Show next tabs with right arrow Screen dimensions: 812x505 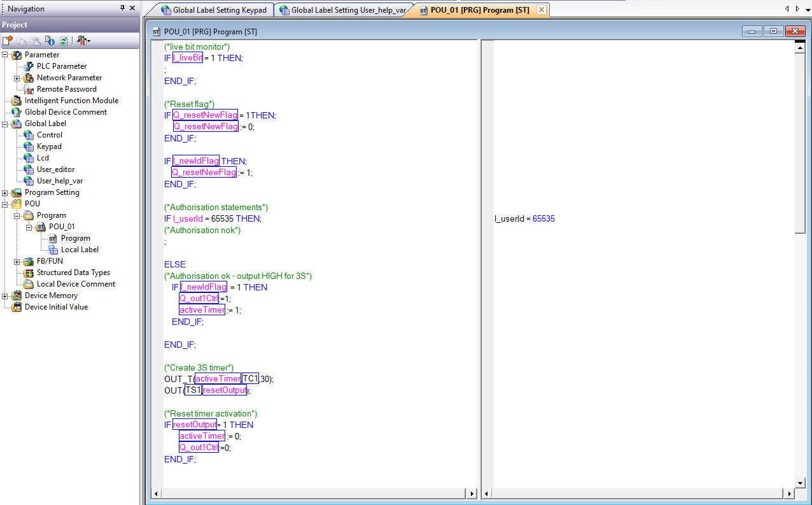797,8
